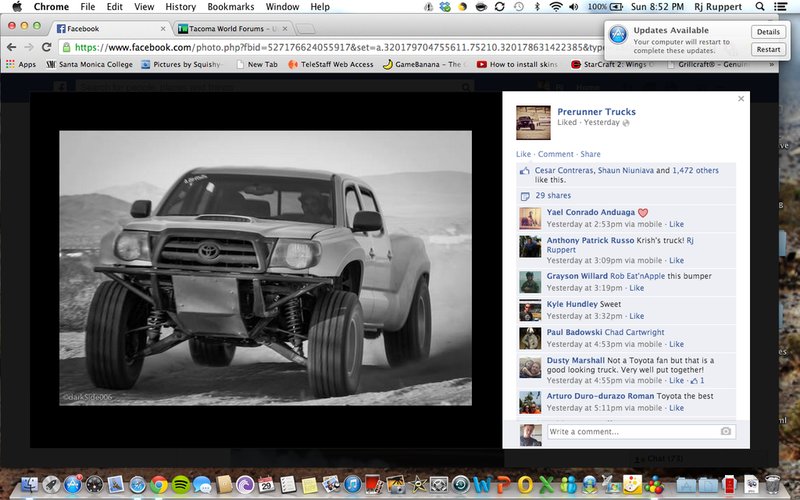Open Yael Conrado Anduaga's profile
The image size is (800, 500).
[x=591, y=212]
